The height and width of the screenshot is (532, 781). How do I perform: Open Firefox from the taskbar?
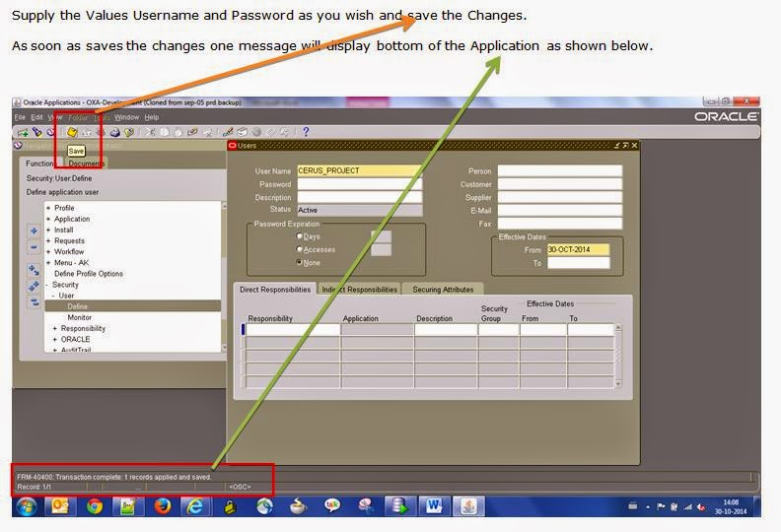[162, 506]
